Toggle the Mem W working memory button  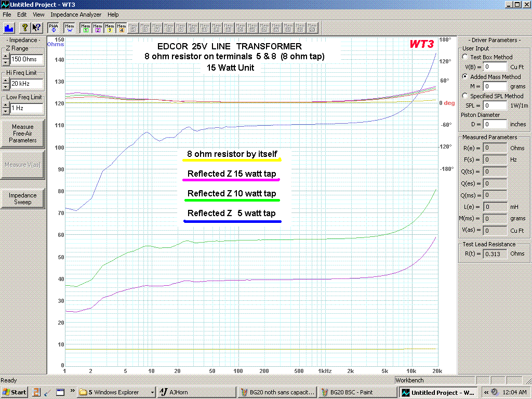(x=70, y=28)
